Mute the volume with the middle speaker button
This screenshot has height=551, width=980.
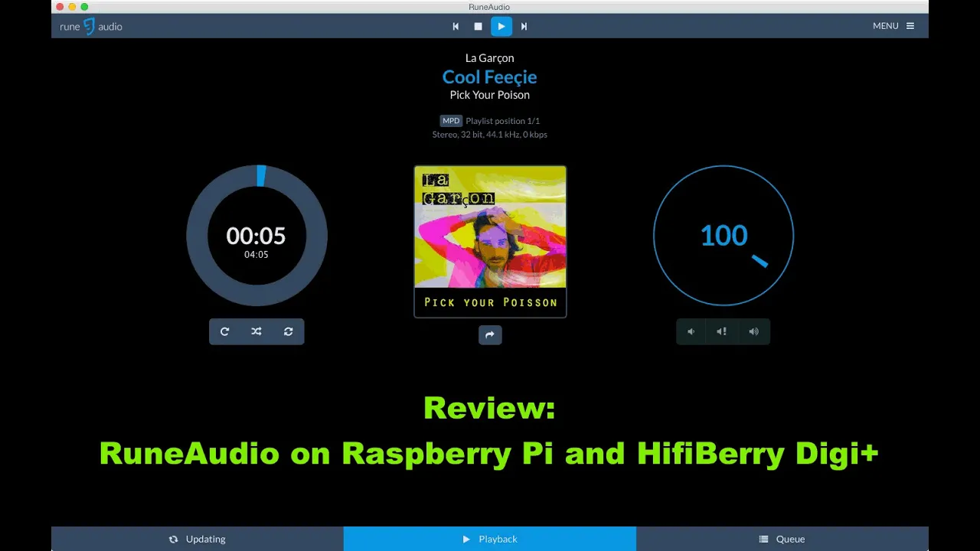(722, 331)
